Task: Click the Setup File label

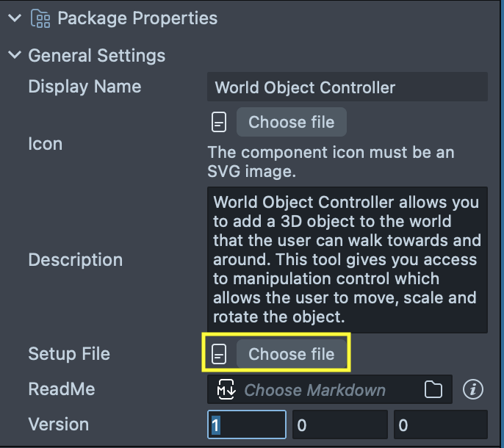Action: coord(69,354)
